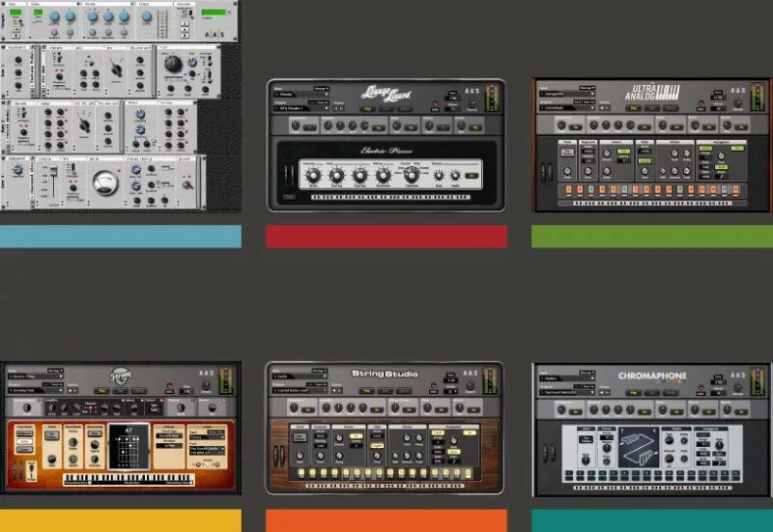Screen dimensions: 773x532
Task: Open the Bank dropdown in Lounge Lizard
Action: (x=301, y=95)
